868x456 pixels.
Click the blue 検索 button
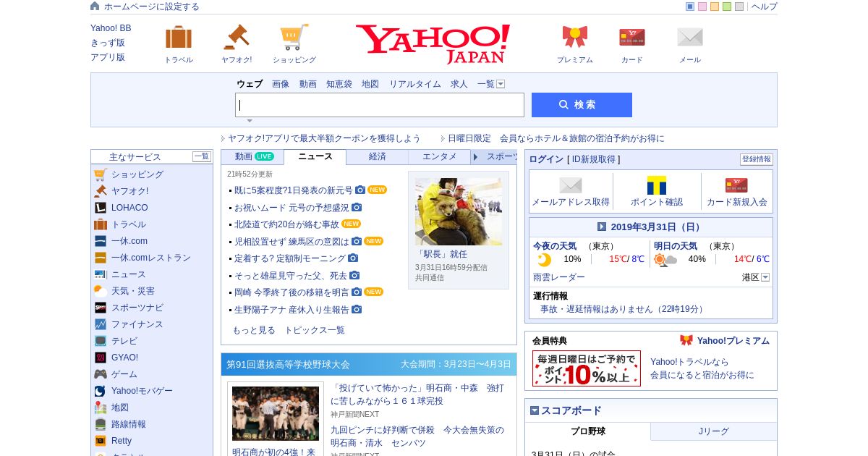(x=582, y=105)
